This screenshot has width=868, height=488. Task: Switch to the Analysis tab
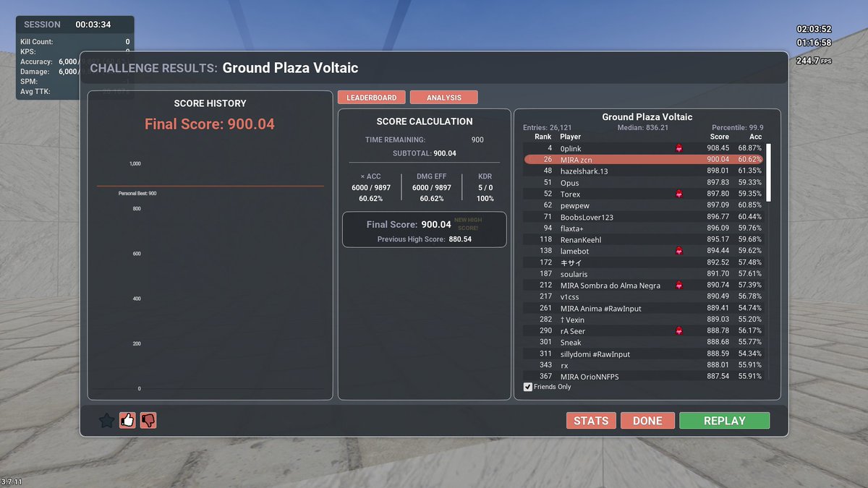pyautogui.click(x=444, y=98)
